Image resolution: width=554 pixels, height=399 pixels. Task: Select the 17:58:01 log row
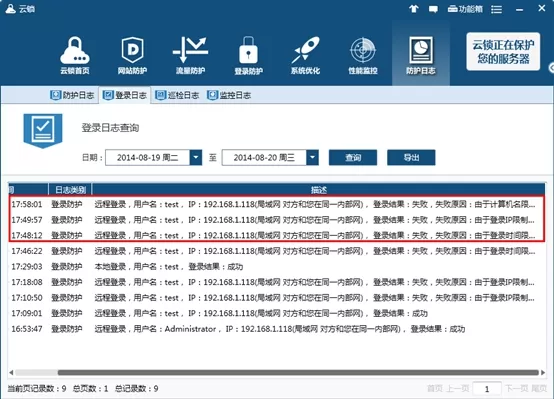click(277, 204)
